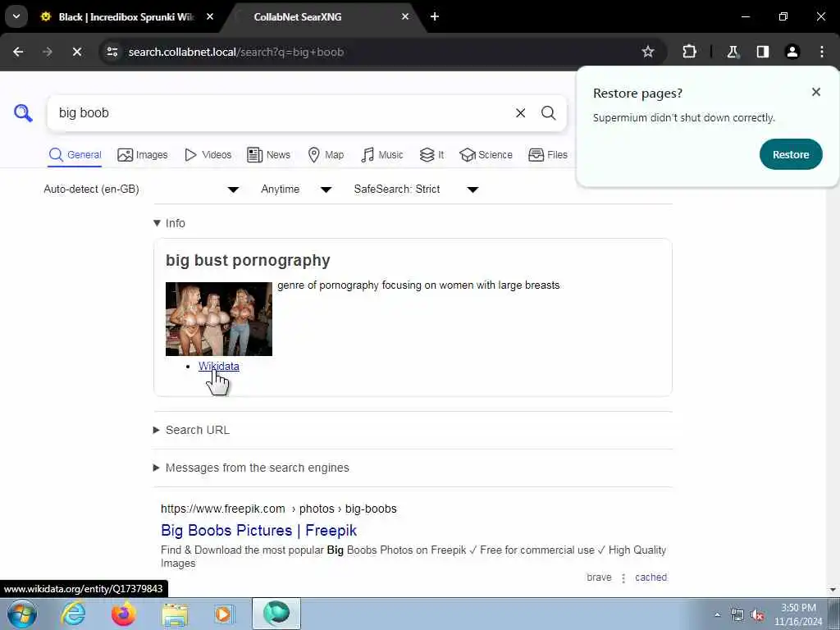Viewport: 840px width, 630px height.
Task: Click the infobox thumbnail image
Action: pyautogui.click(x=218, y=319)
